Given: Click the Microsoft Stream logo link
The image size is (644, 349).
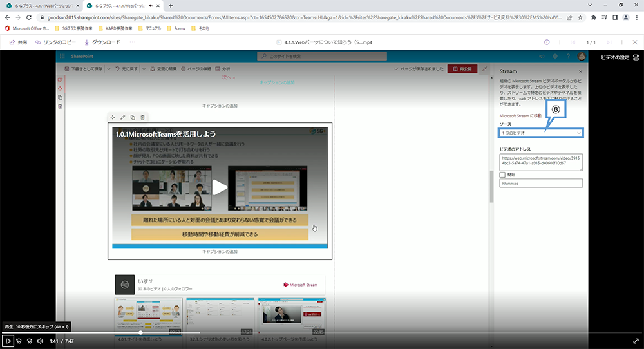Looking at the screenshot, I should 300,285.
